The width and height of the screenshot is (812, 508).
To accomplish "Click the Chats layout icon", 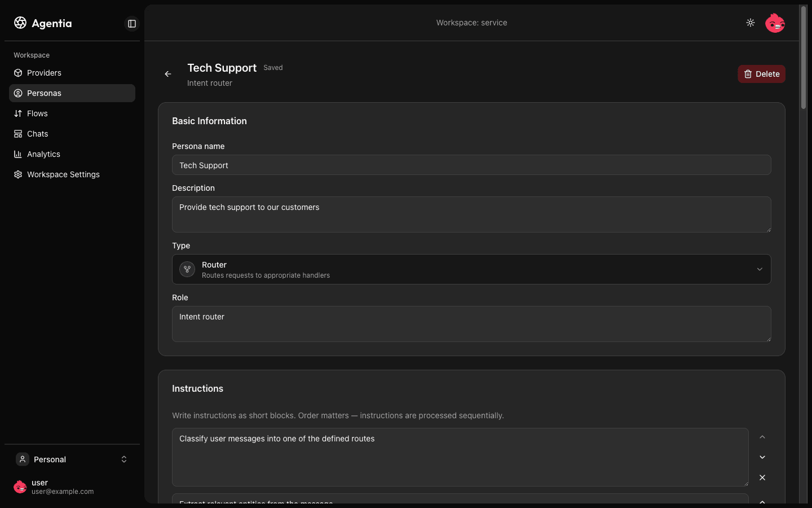I will (x=18, y=134).
